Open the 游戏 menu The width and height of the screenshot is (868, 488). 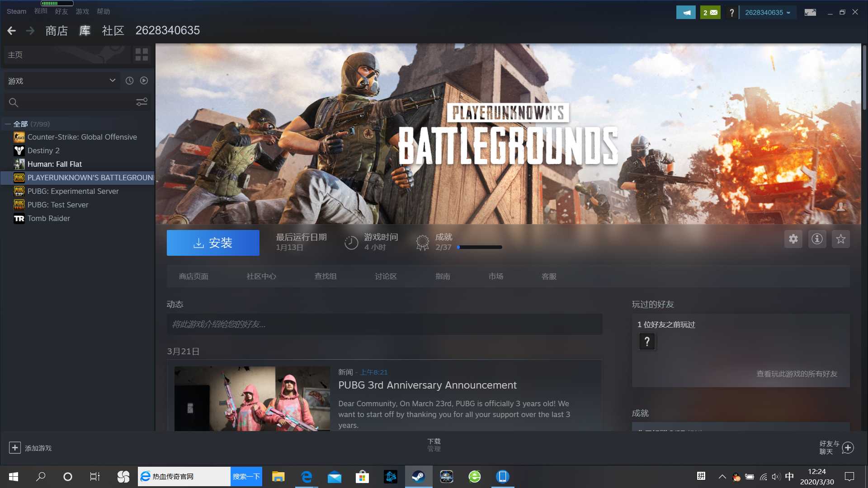[82, 11]
